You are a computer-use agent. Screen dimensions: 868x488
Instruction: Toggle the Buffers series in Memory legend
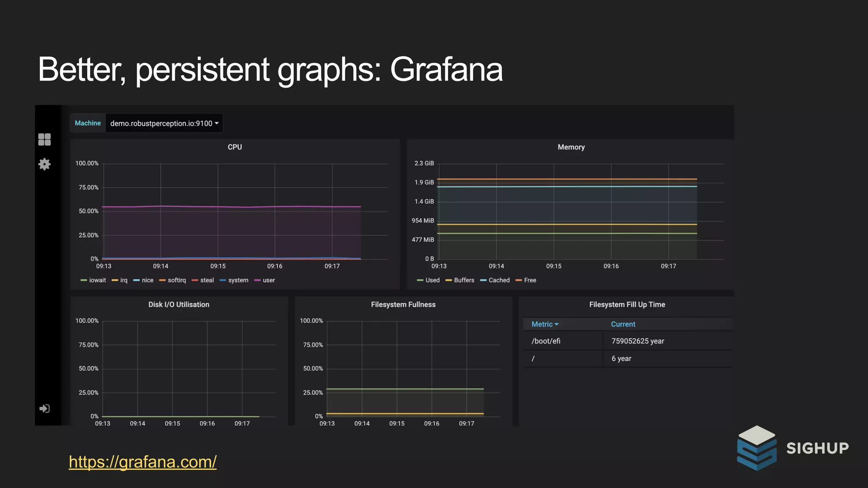pyautogui.click(x=464, y=280)
